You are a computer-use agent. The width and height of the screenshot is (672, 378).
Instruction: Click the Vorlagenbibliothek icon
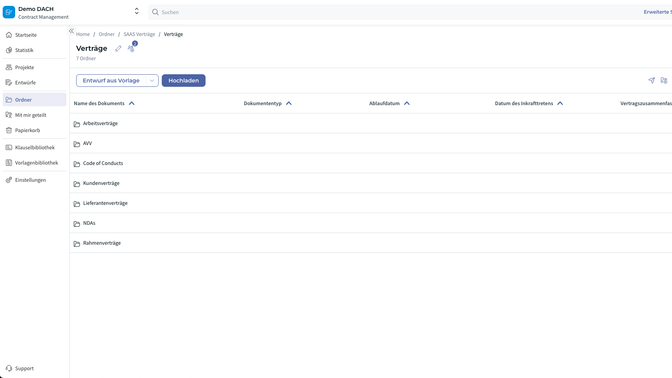9,163
